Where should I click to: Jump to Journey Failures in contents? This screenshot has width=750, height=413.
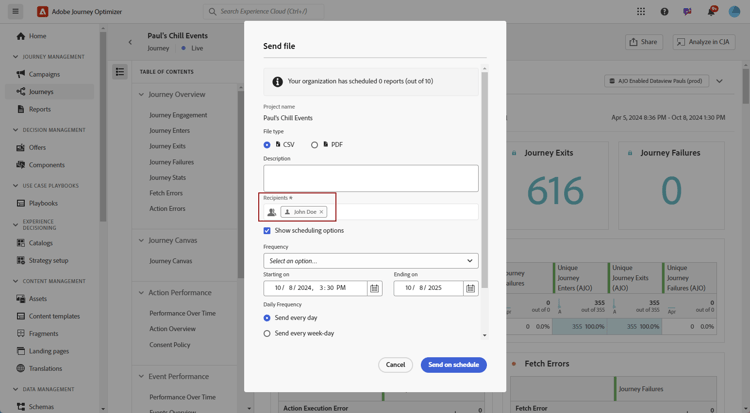pos(171,162)
